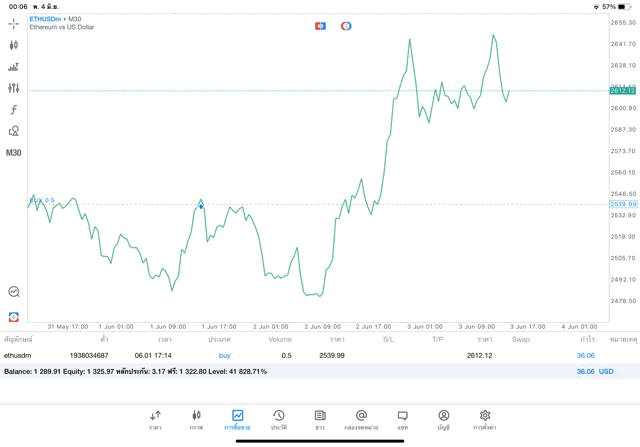Open the candlestick chart type icon
The height and width of the screenshot is (447, 640).
coord(14,45)
